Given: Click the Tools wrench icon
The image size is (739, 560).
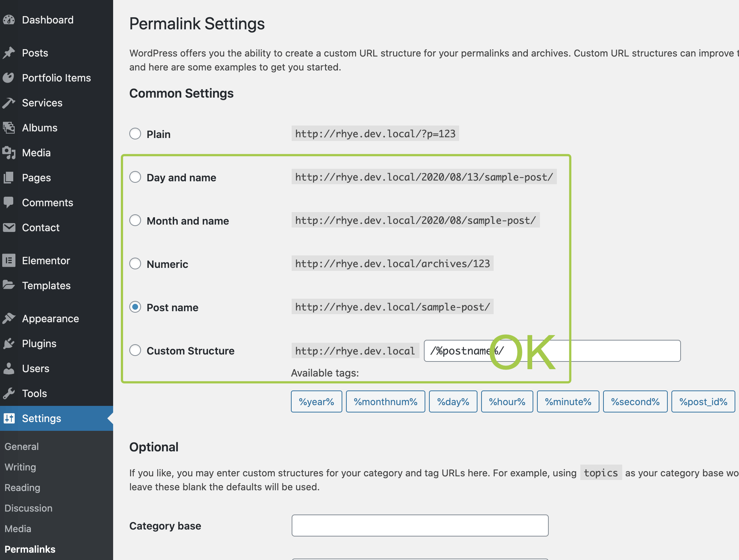Looking at the screenshot, I should 9,393.
